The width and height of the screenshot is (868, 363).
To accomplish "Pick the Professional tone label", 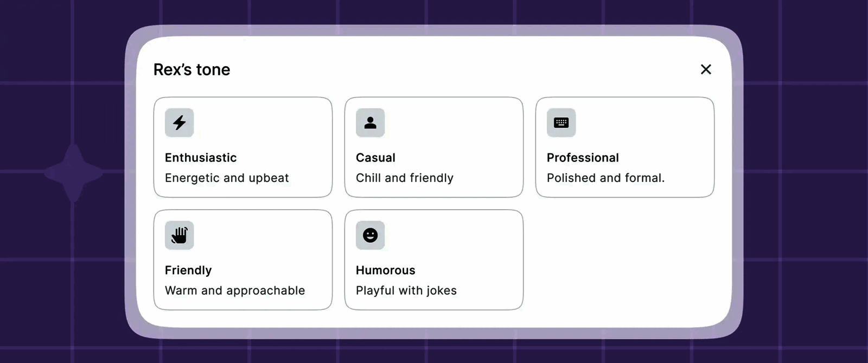I will click(x=583, y=158).
